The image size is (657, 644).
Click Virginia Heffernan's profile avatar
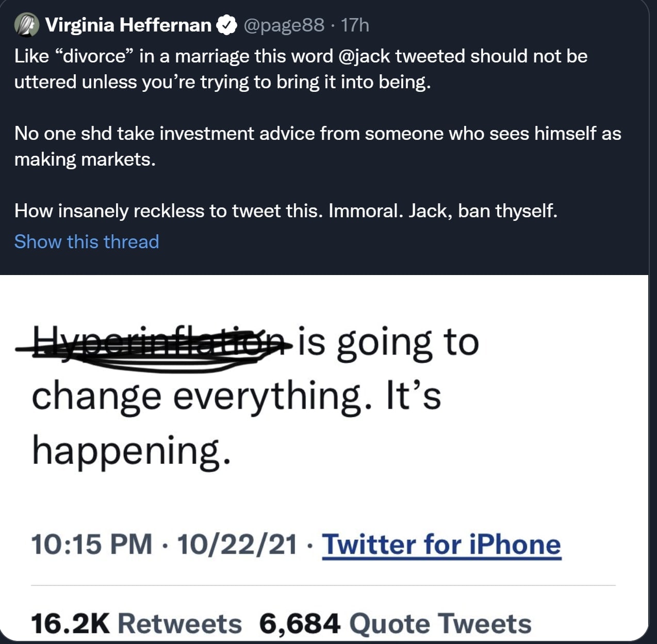tap(26, 25)
